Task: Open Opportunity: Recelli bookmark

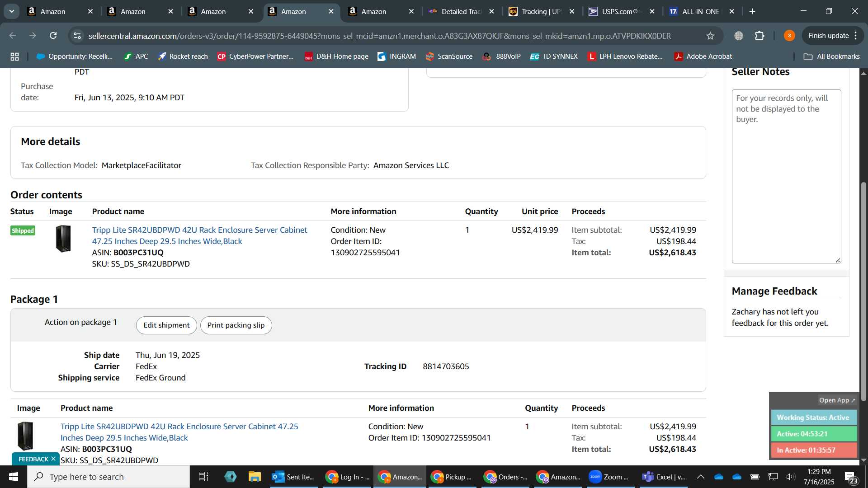Action: [x=75, y=56]
